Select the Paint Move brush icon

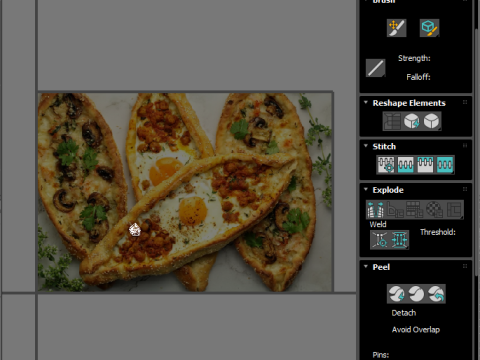pyautogui.click(x=396, y=28)
